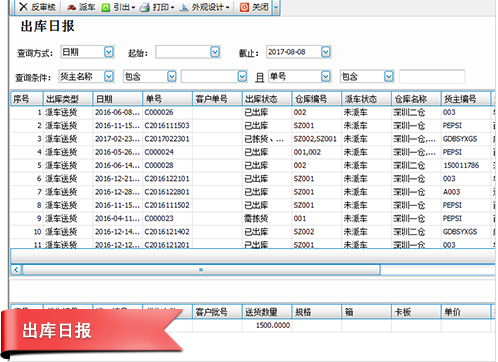Screen dimensions: 498x362
Task: Open the first 包含 operator dropdown
Action: point(171,77)
